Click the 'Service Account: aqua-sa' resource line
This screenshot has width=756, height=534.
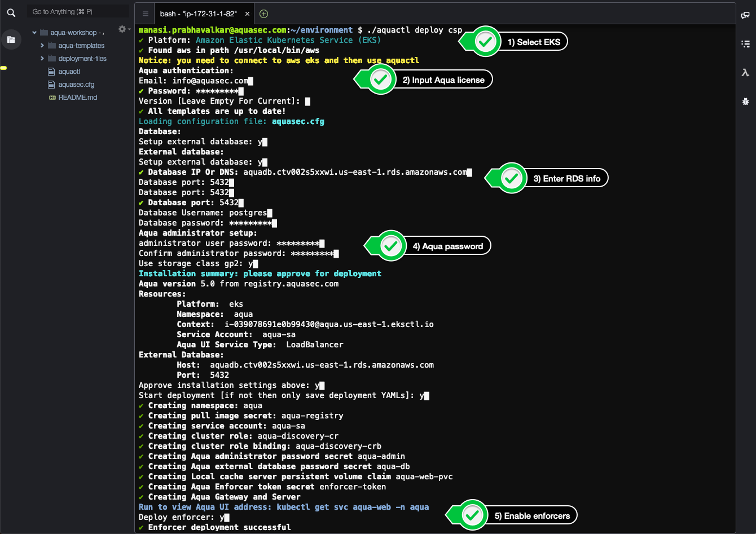(236, 334)
